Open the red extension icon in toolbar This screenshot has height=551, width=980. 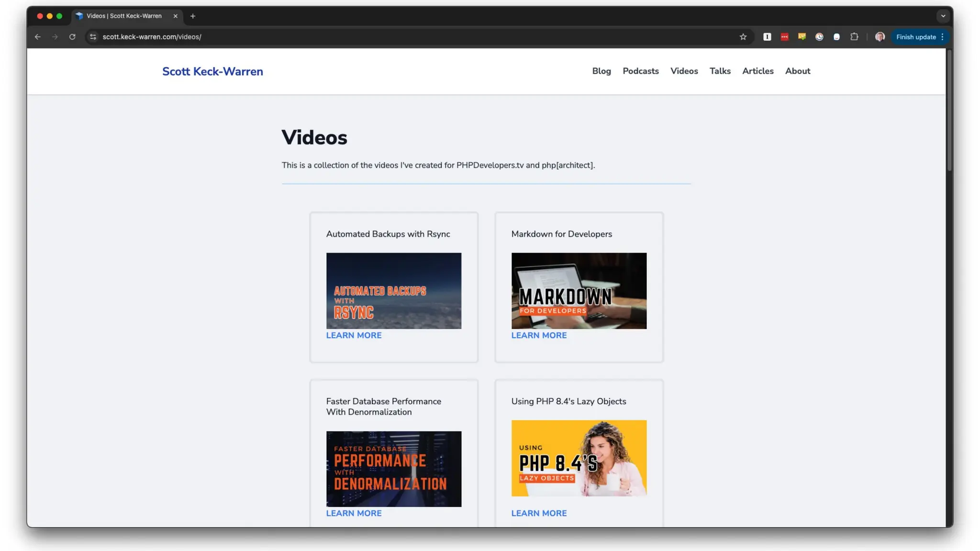tap(785, 37)
